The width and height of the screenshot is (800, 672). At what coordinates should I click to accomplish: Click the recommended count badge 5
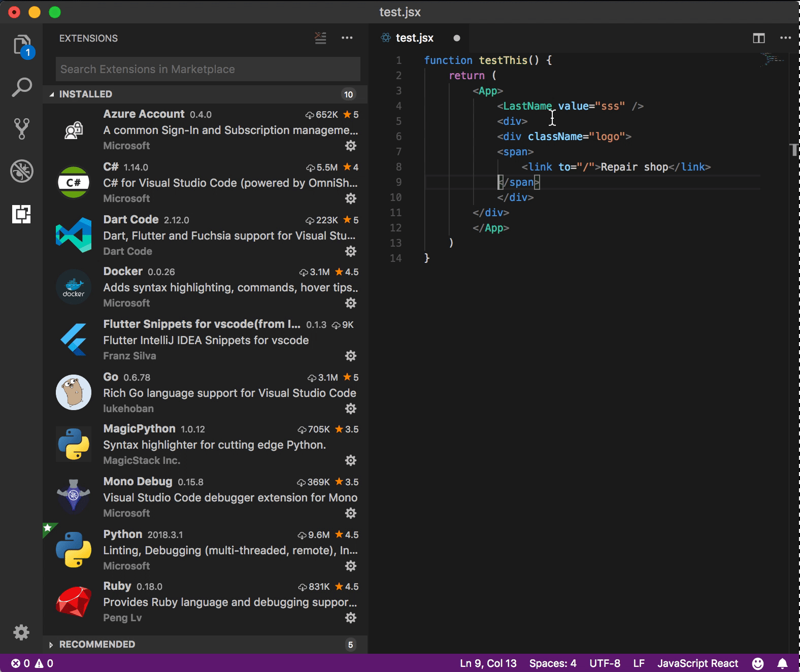(350, 645)
